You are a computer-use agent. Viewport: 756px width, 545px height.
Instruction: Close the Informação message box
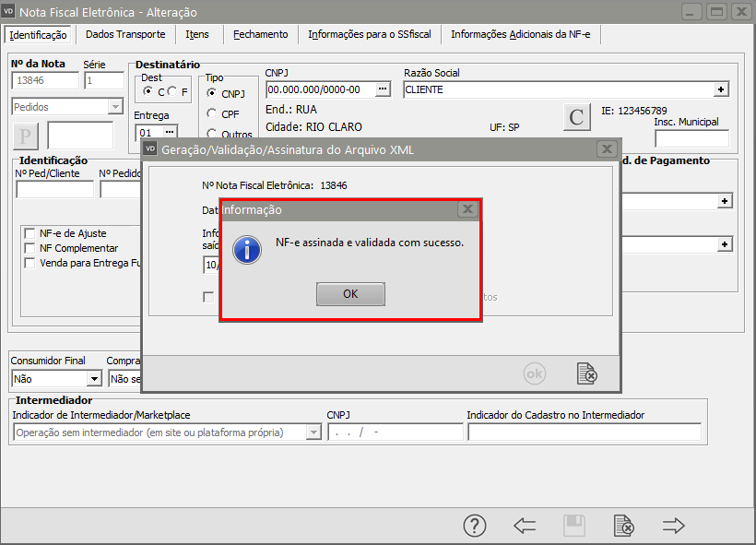point(467,209)
